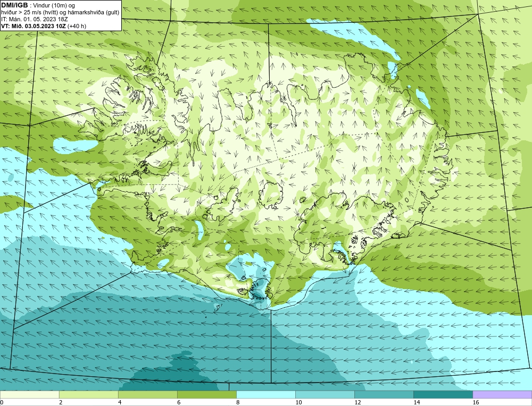The height and width of the screenshot is (406, 532).
Task: Select the 8–10 m/s pale cyan swatch
Action: click(266, 394)
